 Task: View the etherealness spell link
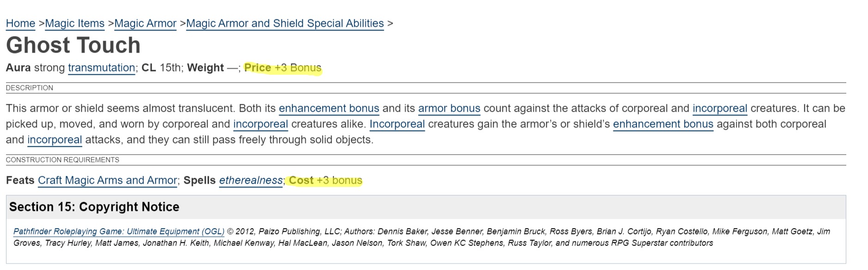point(251,180)
